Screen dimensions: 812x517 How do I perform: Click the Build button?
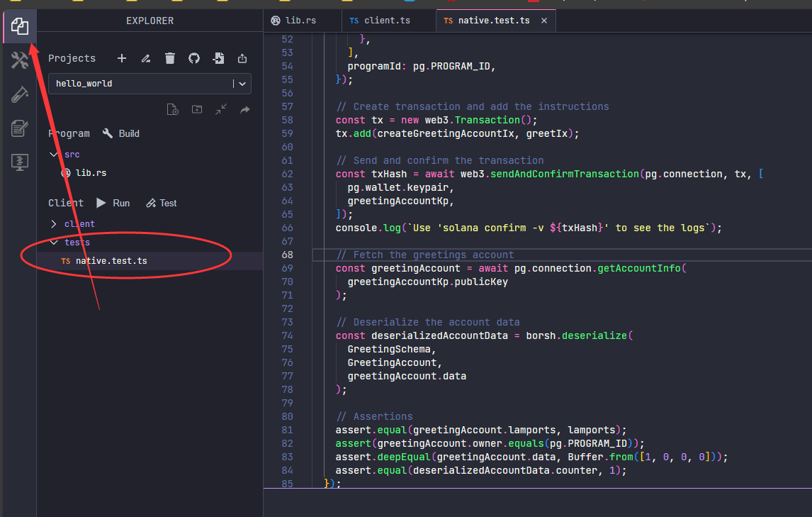point(121,133)
